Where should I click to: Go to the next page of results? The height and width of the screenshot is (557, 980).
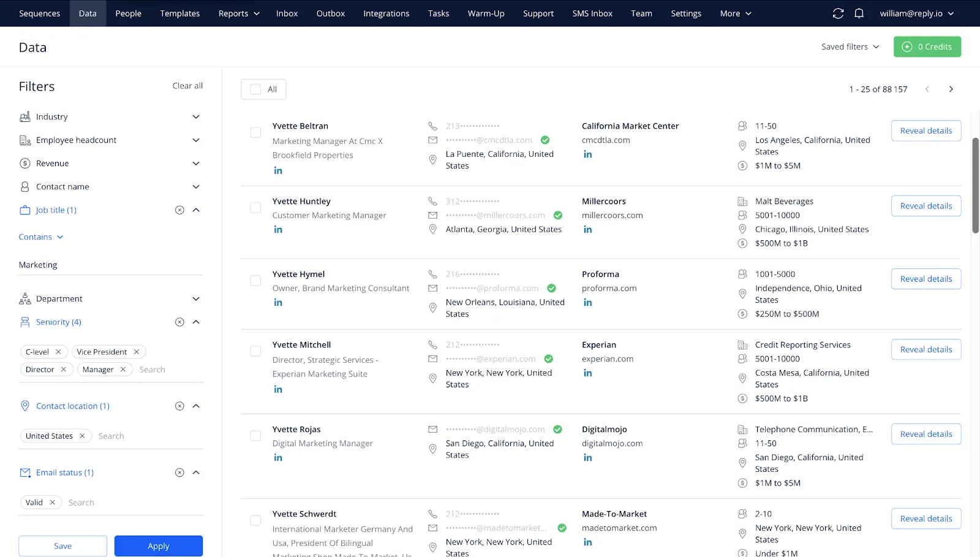coord(951,89)
